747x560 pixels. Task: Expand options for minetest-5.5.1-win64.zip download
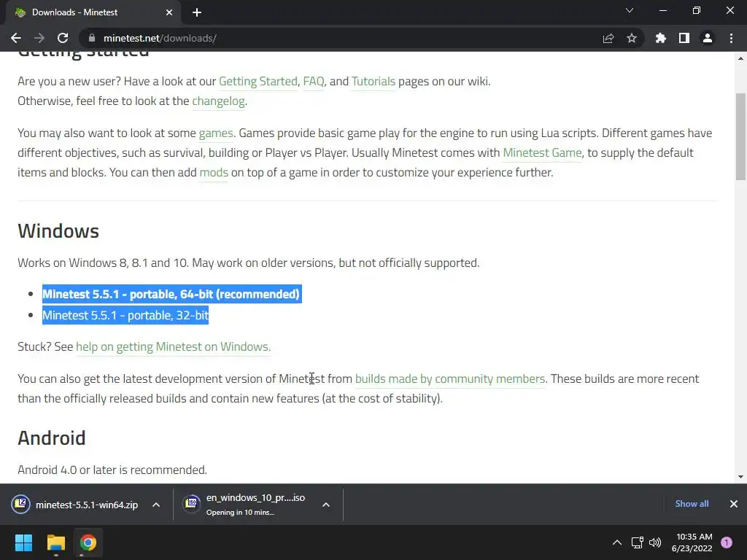pyautogui.click(x=156, y=505)
